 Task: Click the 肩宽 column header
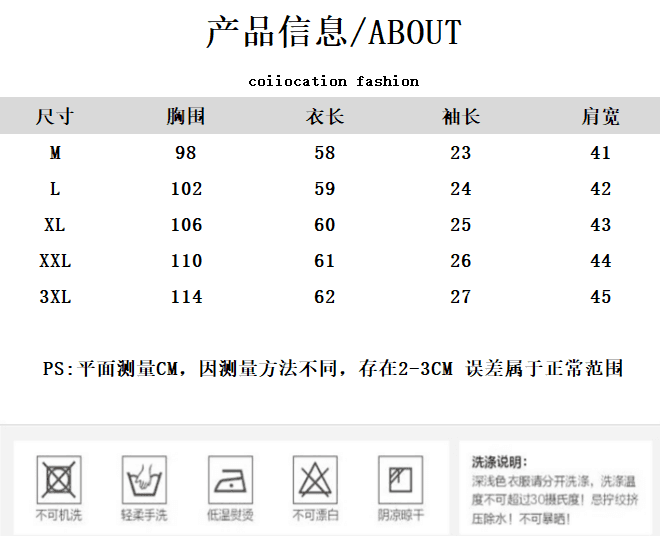click(601, 116)
